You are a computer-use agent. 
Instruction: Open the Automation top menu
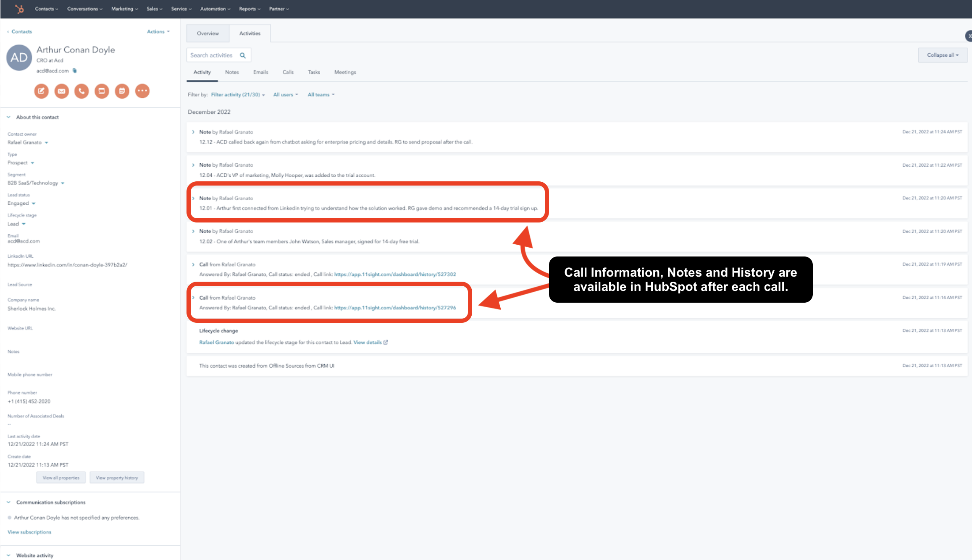click(215, 9)
